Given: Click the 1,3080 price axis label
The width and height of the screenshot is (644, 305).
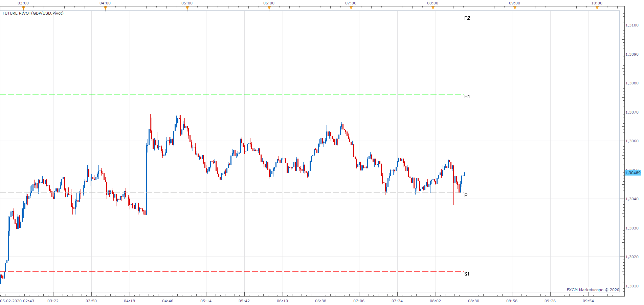Looking at the screenshot, I should [x=632, y=83].
